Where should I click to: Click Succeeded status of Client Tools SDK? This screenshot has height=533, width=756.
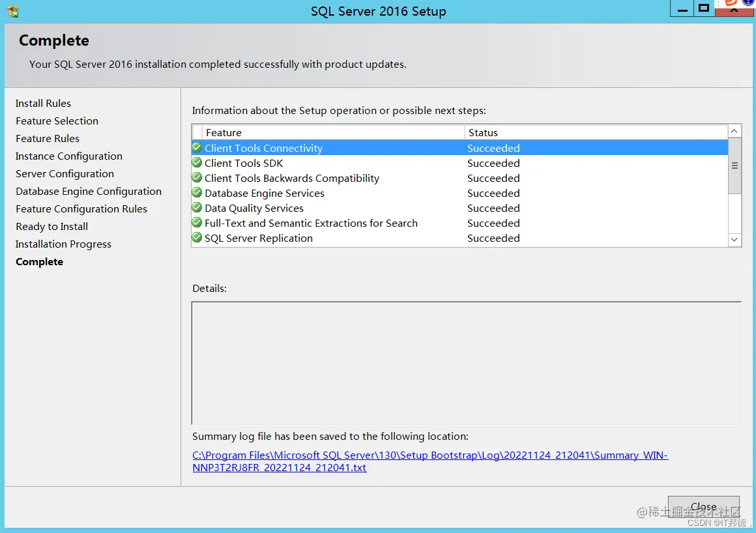click(493, 163)
